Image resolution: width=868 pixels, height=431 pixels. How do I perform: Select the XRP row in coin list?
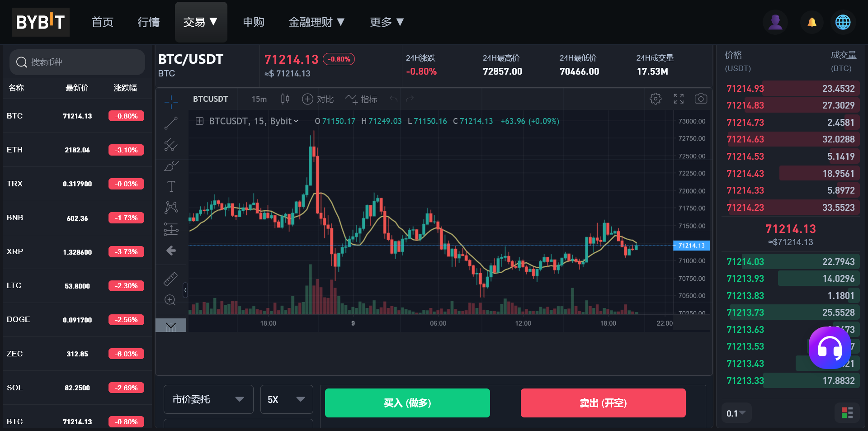tap(77, 251)
